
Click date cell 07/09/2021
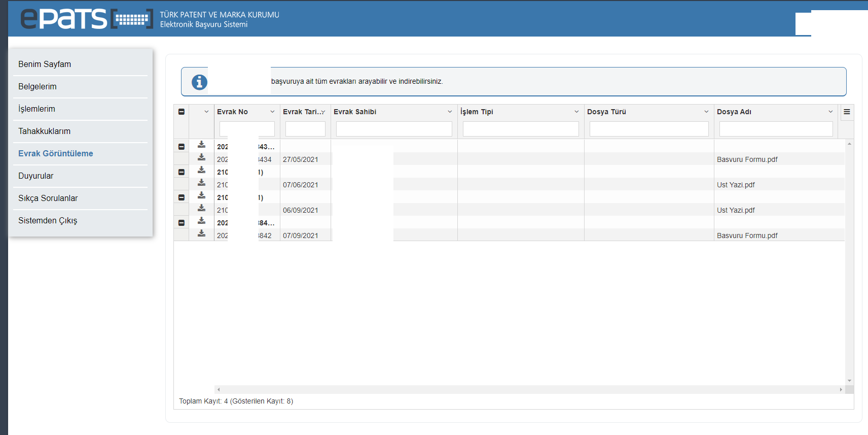(301, 236)
